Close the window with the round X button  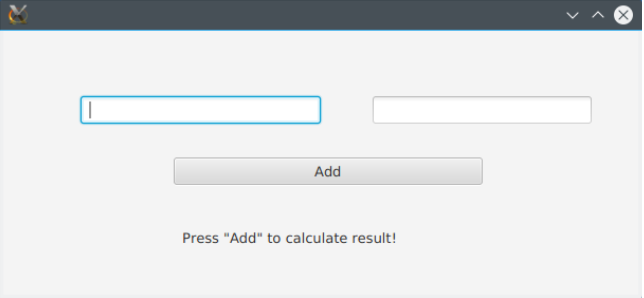[x=623, y=15]
